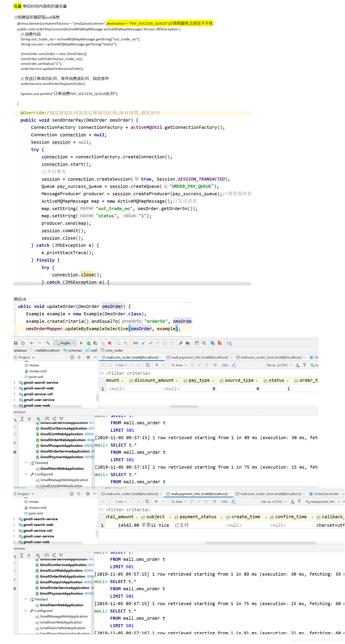
Task: Open the 1 row page-size dropdown in oms_order toolbar
Action: point(121,365)
